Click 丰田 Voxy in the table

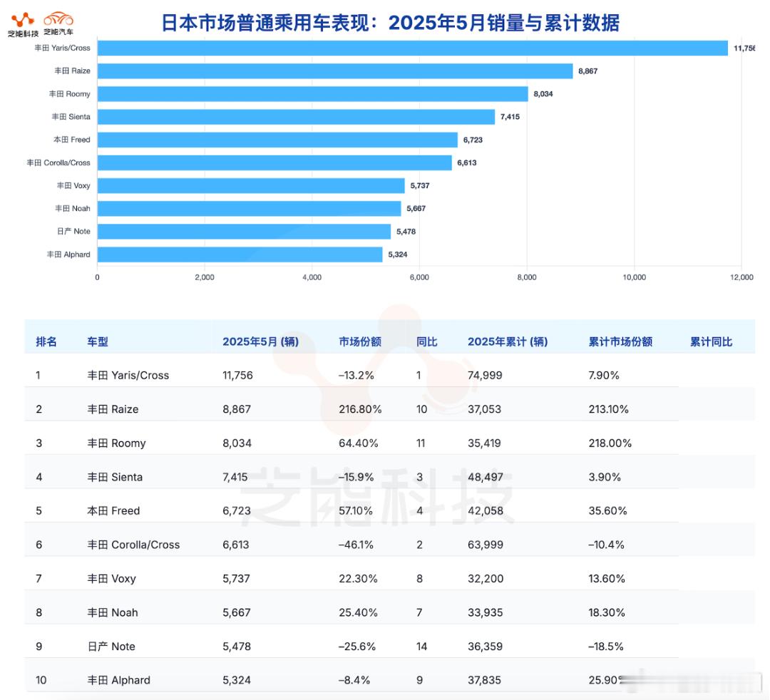coord(111,579)
